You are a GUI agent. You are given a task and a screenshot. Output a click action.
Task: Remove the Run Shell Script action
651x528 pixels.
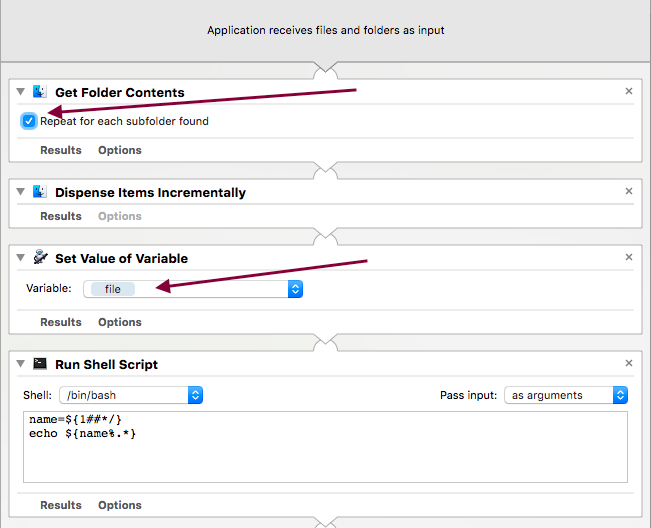point(629,363)
